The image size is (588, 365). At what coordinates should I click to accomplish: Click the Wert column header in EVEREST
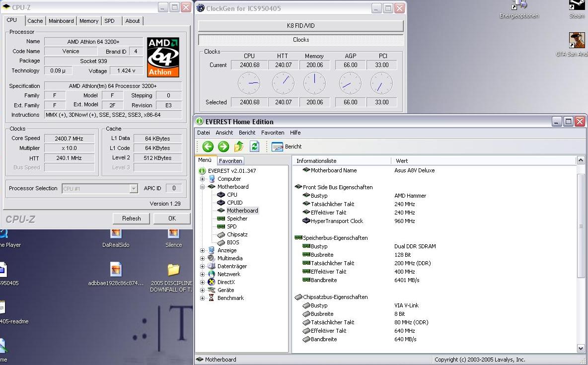(x=483, y=160)
